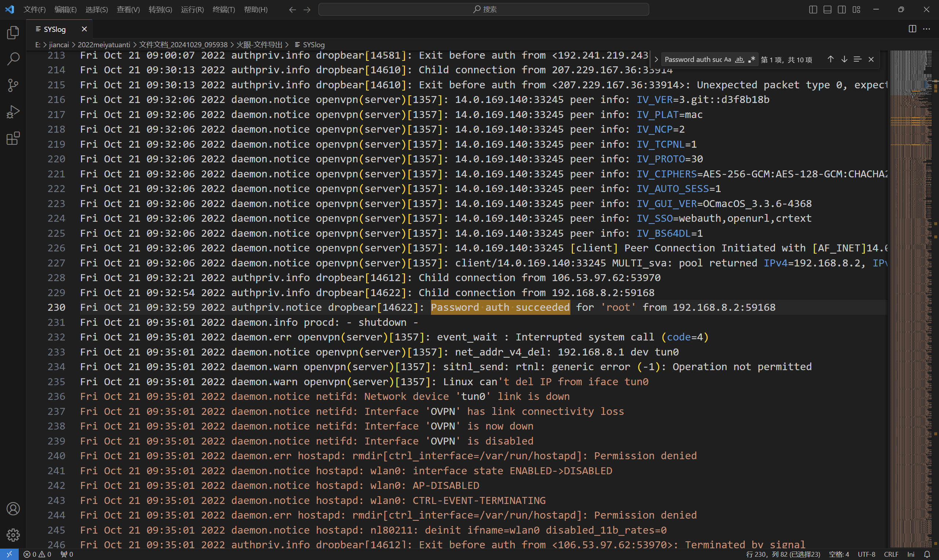This screenshot has width=939, height=560.
Task: Open the Customize Layout icon
Action: 856,10
